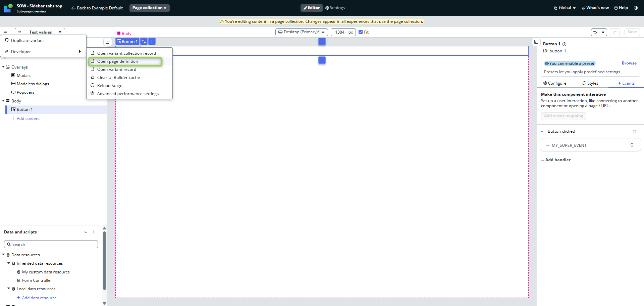Collapse the Overlays tree node
This screenshot has height=306, width=644.
(x=3, y=67)
